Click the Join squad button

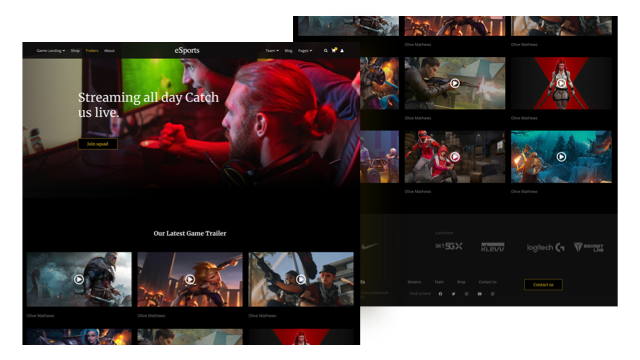coord(98,144)
